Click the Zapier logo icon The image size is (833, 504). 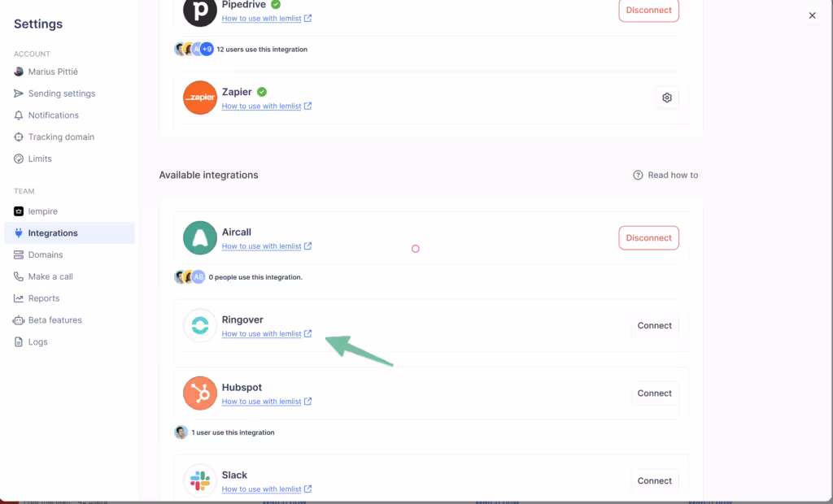pos(200,98)
